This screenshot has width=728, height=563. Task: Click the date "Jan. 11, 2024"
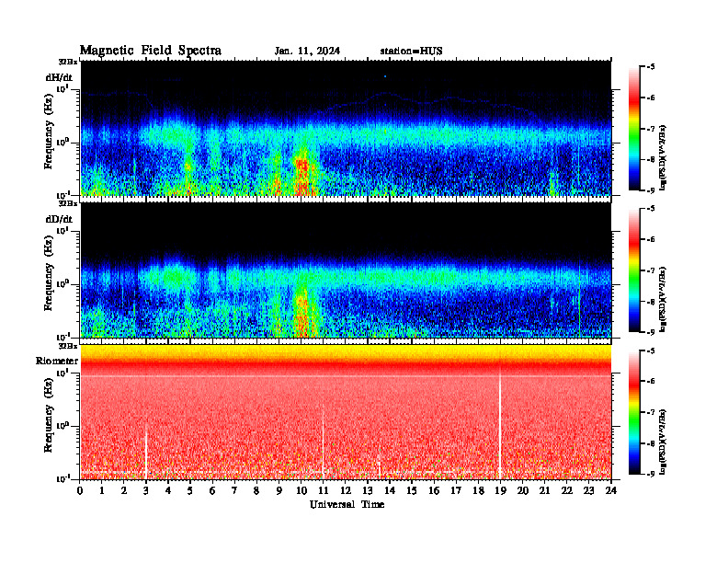coord(307,52)
